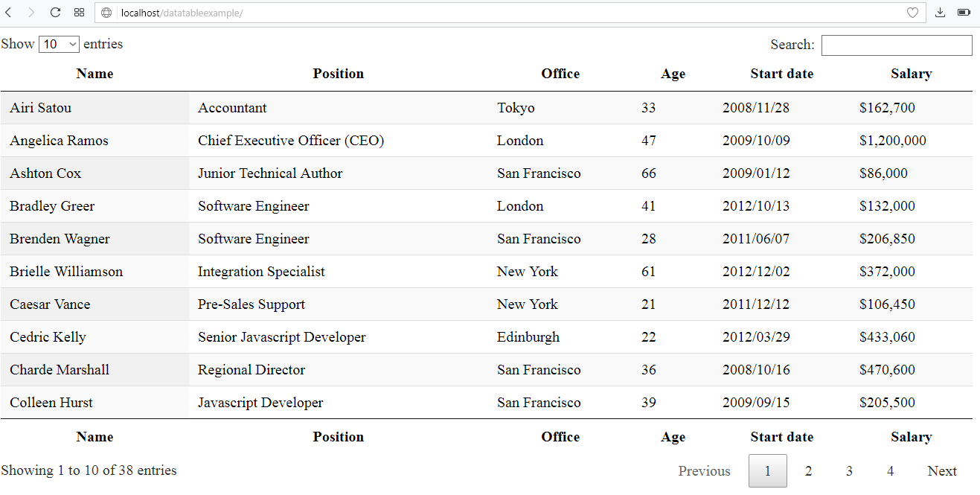Click the browser forward arrow icon
The width and height of the screenshot is (980, 495).
pyautogui.click(x=33, y=12)
